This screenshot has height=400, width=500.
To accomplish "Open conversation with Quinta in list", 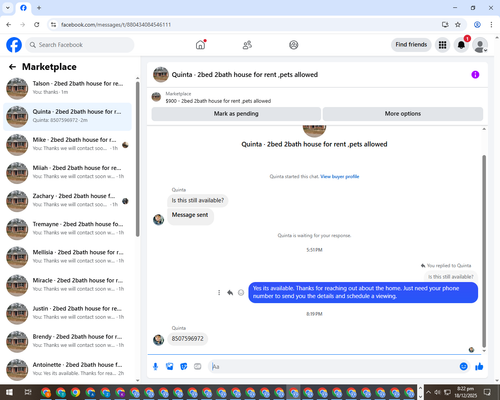I will pos(67,117).
